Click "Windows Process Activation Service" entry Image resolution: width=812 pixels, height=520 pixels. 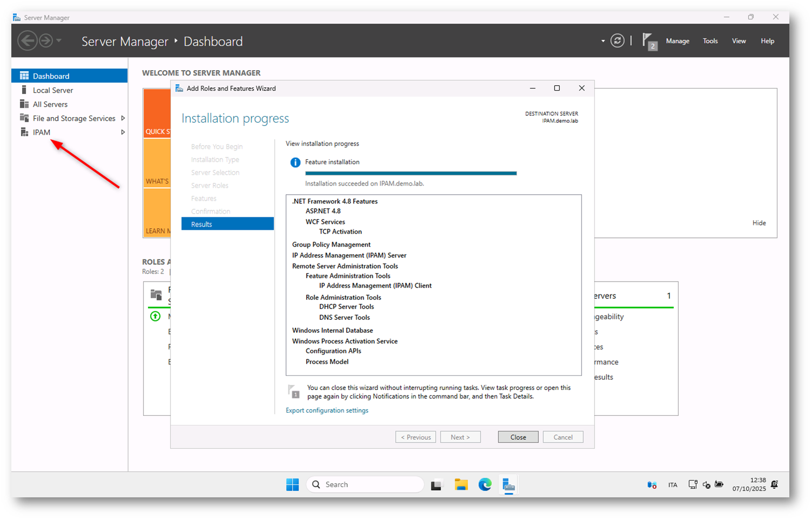point(345,341)
